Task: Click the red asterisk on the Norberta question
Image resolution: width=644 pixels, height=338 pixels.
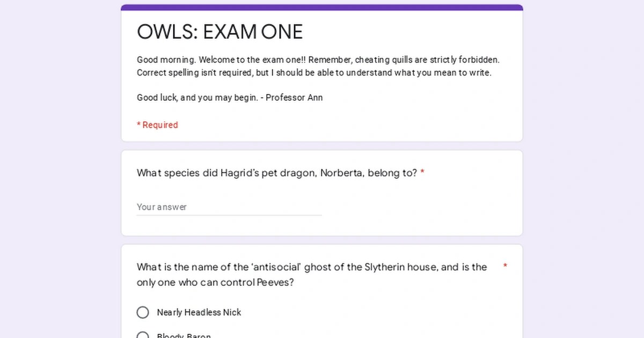Action: (x=422, y=173)
